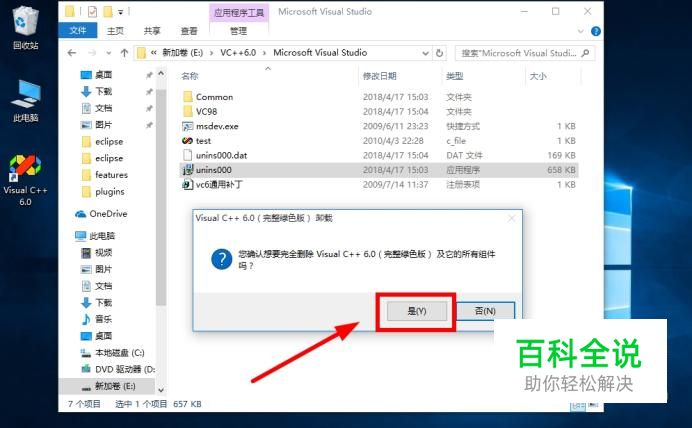Screen dimensions: 692x428
Task: Expand hidden path segments in address bar
Action: point(154,53)
